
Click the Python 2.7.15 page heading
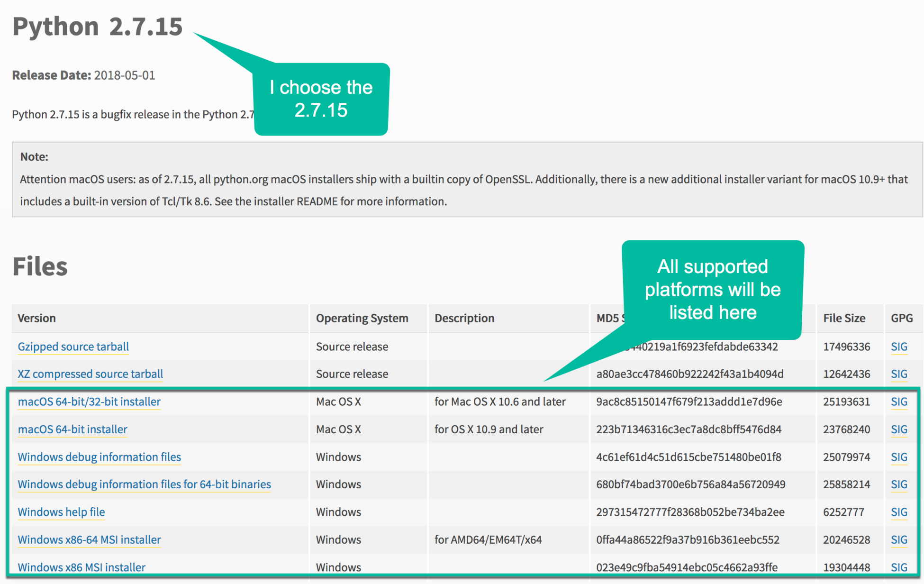(97, 26)
